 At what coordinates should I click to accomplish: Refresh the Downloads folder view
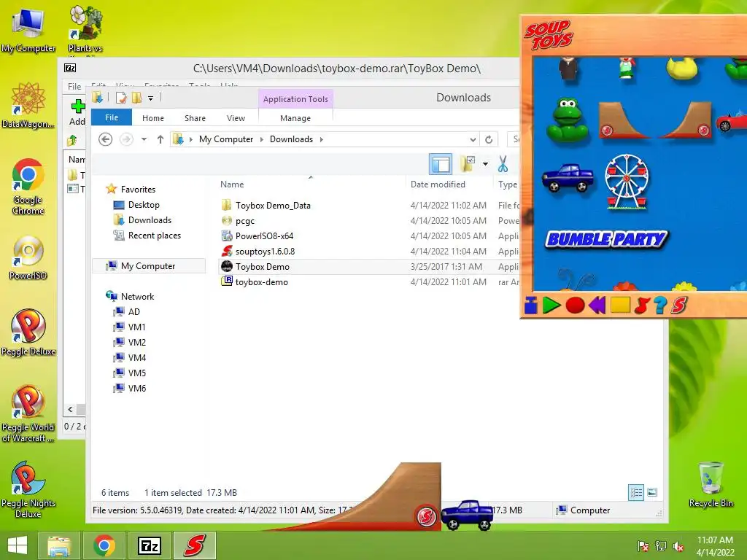488,139
